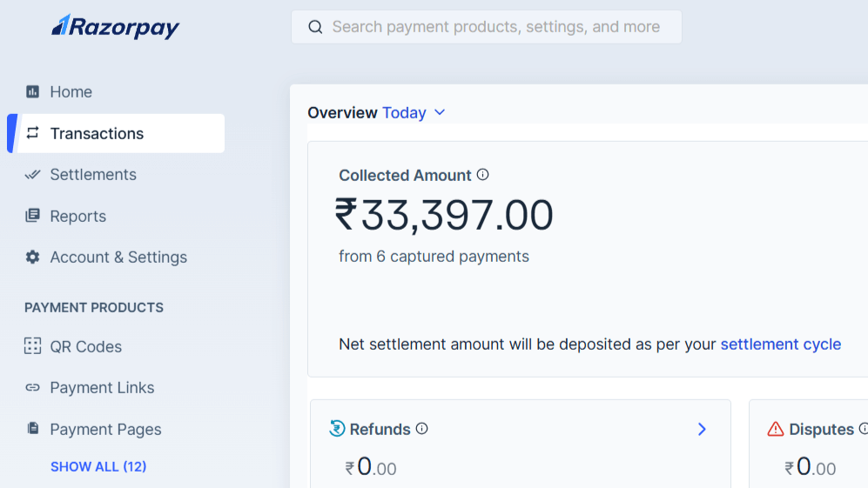Click the PAYMENT PRODUCTS heading

[94, 308]
